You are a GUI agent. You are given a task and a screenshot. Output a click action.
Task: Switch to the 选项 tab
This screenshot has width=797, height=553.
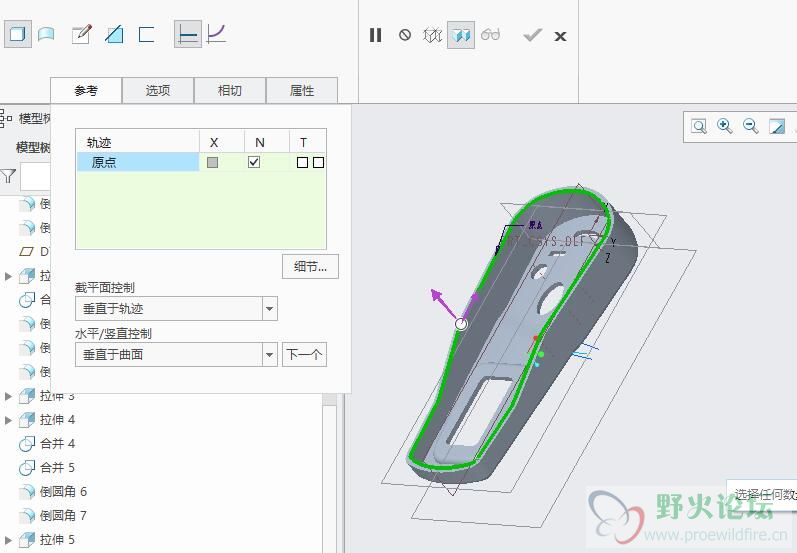click(x=158, y=91)
